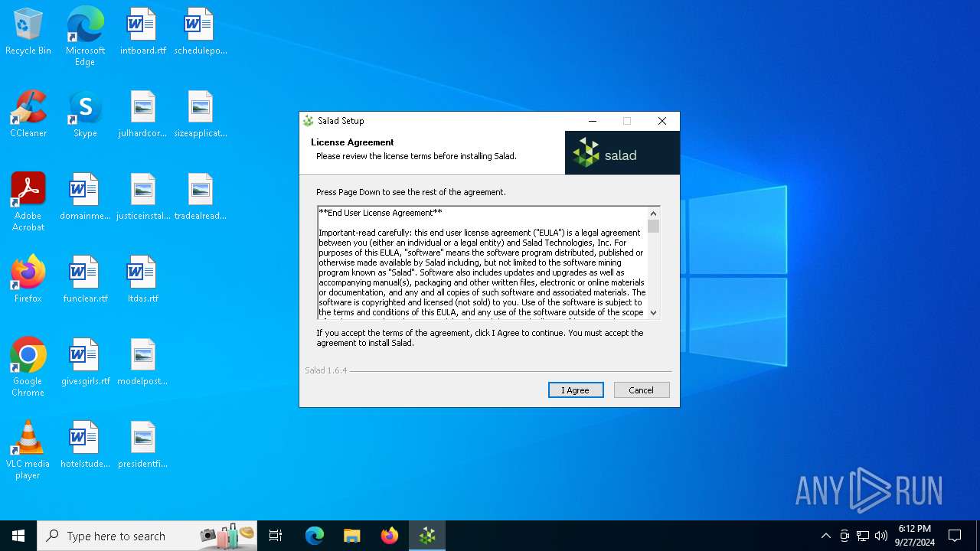Click the taskbar search box

147,536
